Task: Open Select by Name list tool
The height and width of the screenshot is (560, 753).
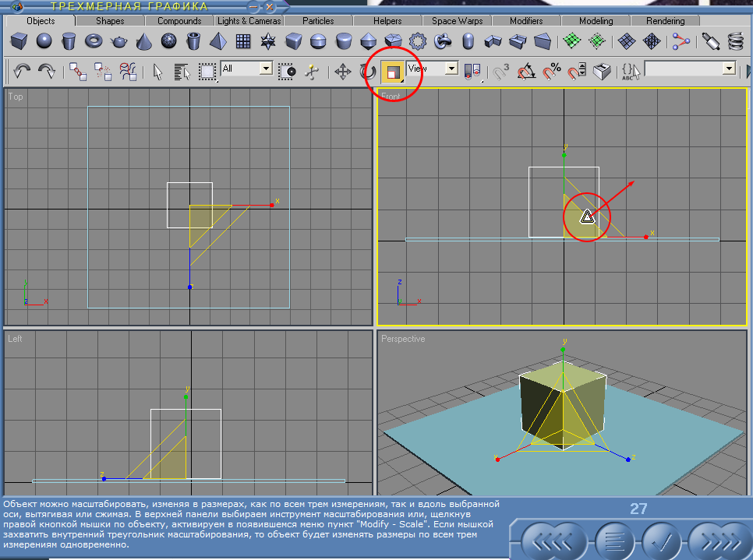Action: [x=182, y=72]
